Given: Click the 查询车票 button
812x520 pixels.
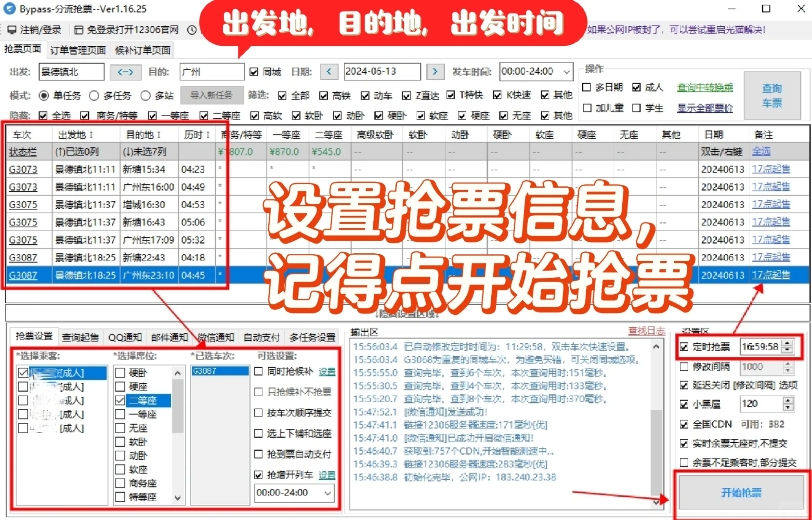Looking at the screenshot, I should (x=772, y=95).
